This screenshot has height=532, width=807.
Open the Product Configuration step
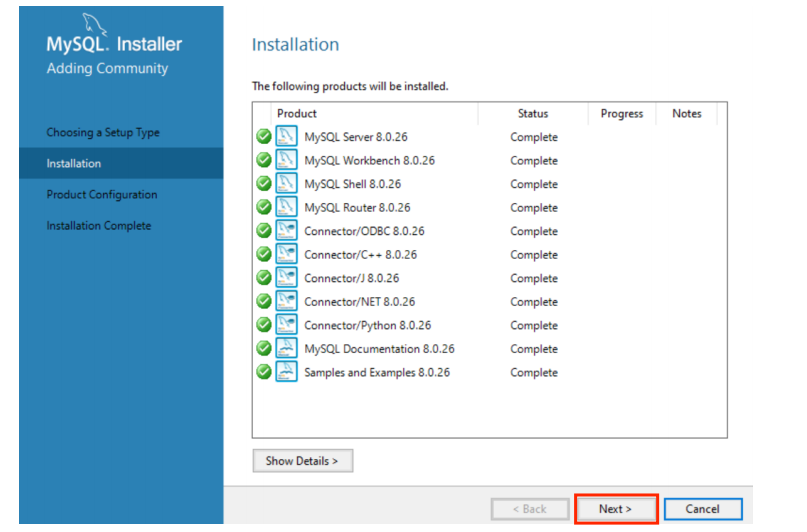click(x=102, y=194)
